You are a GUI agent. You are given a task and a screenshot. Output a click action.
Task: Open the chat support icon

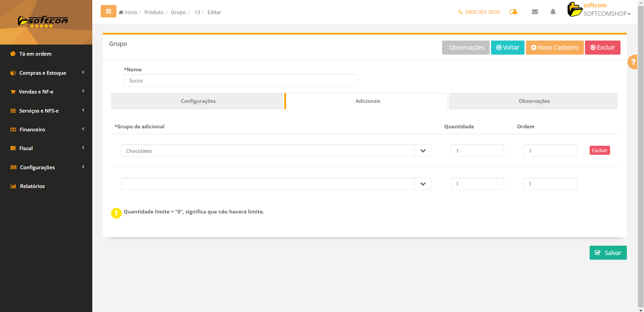click(513, 12)
